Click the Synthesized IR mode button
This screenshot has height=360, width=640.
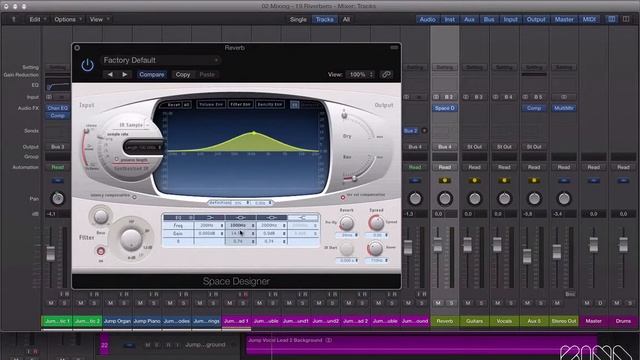click(131, 168)
